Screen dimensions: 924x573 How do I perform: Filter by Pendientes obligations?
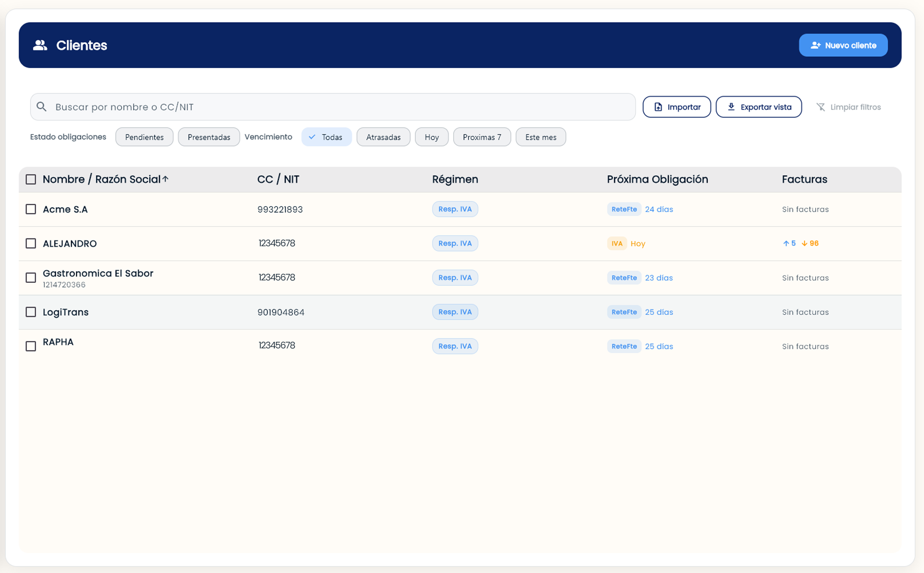(x=144, y=137)
